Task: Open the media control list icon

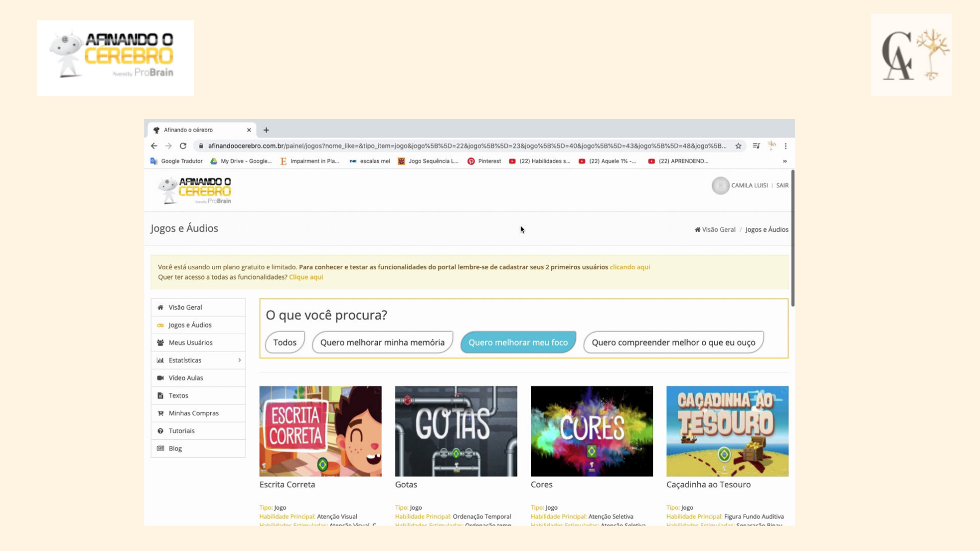Action: [x=756, y=146]
